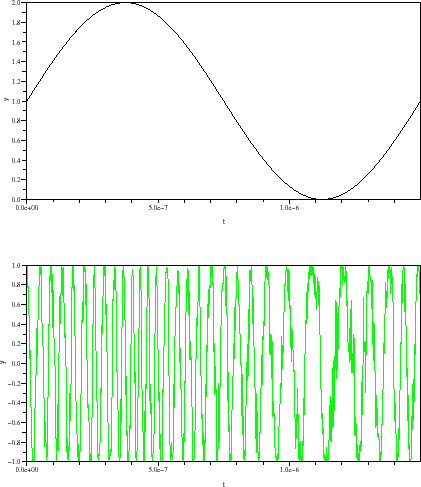The height and width of the screenshot is (487, 421).
Task: Click the -0.8 tick label on the bottom plot
Action: [x=14, y=442]
